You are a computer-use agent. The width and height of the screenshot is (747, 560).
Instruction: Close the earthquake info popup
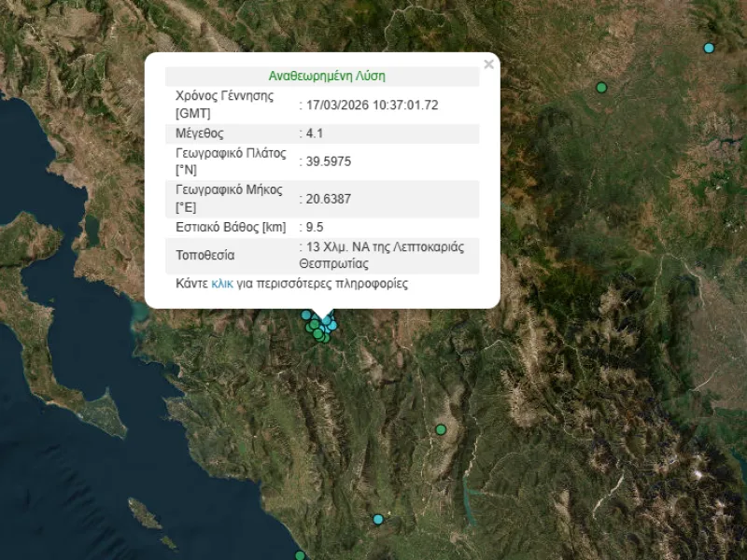tap(488, 64)
